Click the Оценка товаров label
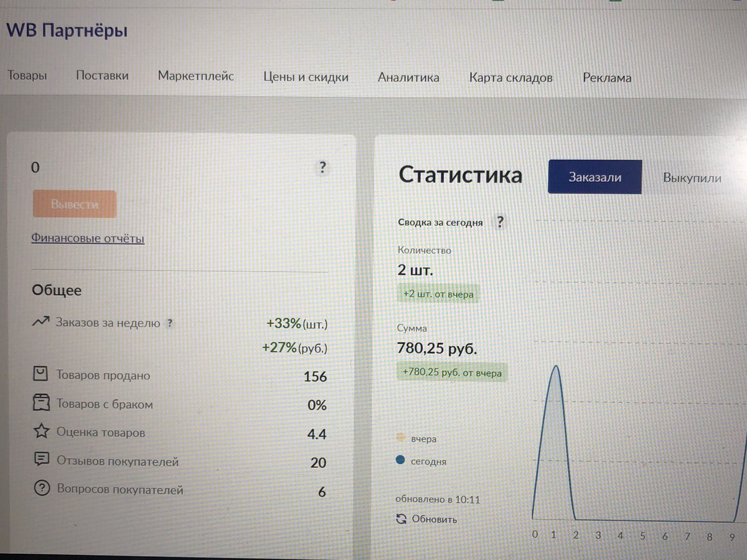The width and height of the screenshot is (747, 560). pos(101,432)
